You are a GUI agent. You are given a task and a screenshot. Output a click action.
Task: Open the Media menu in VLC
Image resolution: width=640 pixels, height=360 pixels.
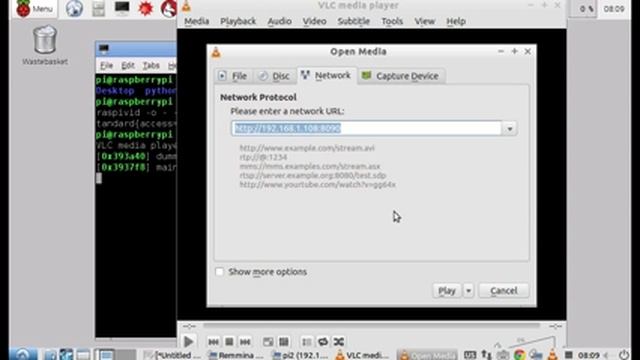point(196,21)
